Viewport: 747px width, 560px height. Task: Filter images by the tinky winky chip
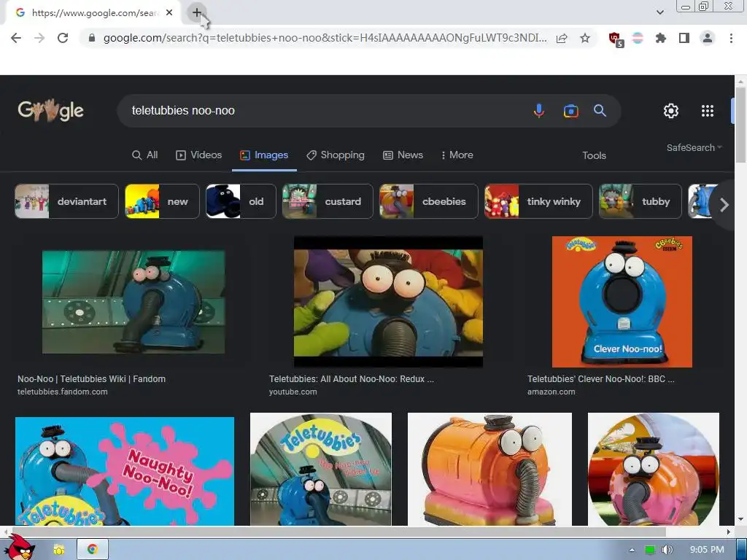pos(538,201)
